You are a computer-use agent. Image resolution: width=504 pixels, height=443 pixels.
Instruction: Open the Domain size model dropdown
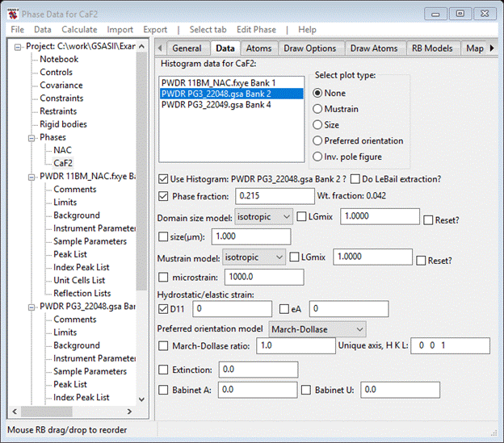tap(263, 216)
